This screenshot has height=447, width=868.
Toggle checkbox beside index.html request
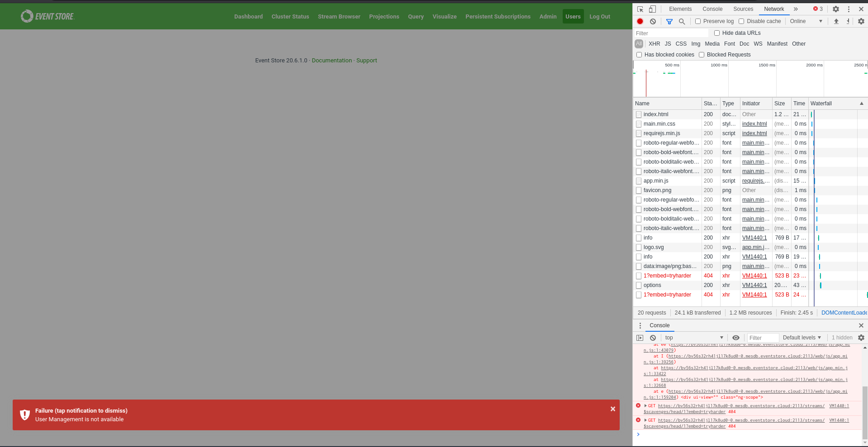[639, 114]
